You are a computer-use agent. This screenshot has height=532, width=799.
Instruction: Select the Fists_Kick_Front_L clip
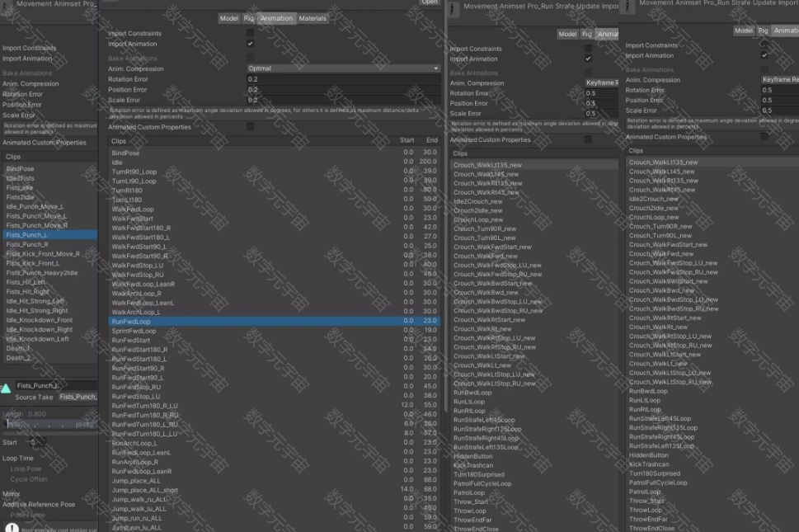tap(50, 263)
